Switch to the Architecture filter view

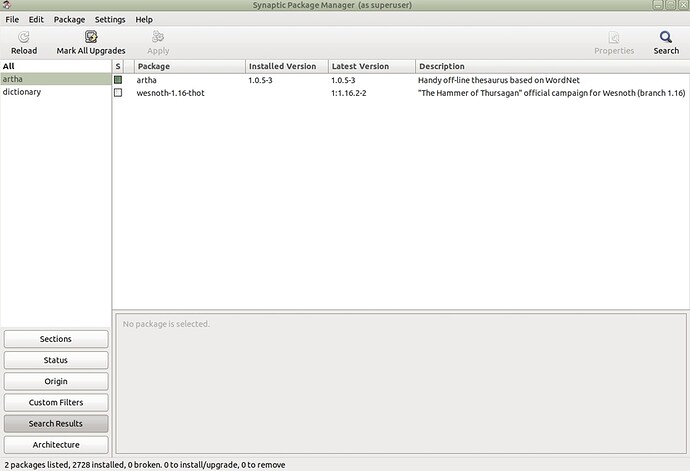point(56,445)
